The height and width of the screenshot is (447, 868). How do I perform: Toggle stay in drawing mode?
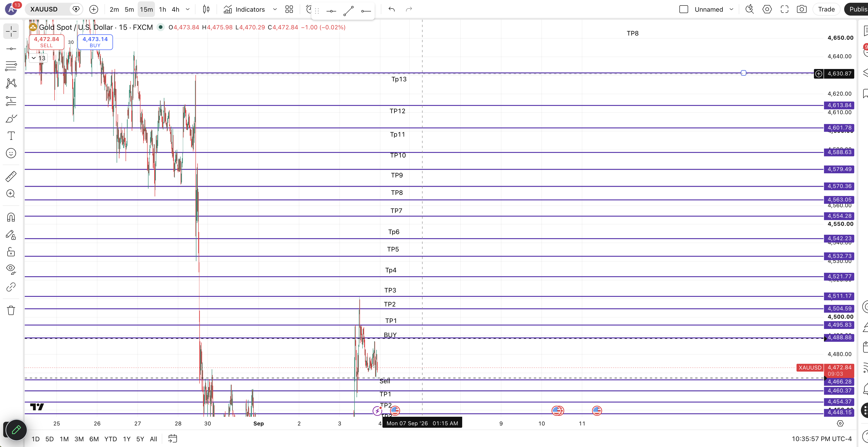(11, 235)
